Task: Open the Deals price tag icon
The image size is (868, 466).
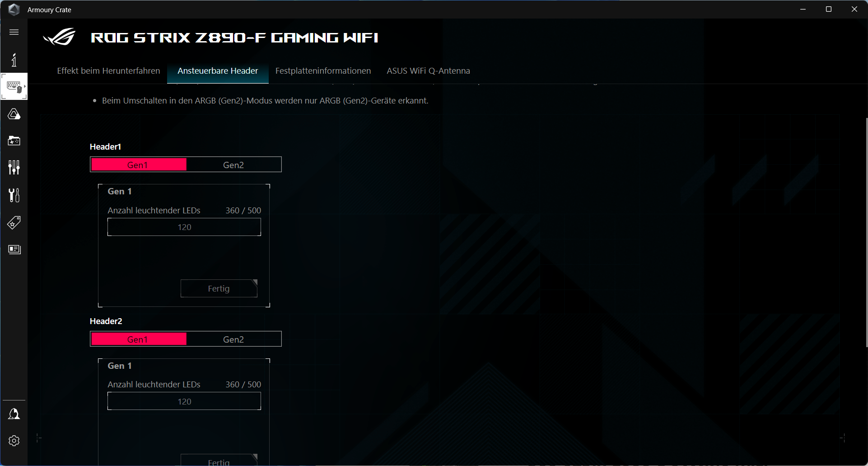Action: (x=14, y=222)
